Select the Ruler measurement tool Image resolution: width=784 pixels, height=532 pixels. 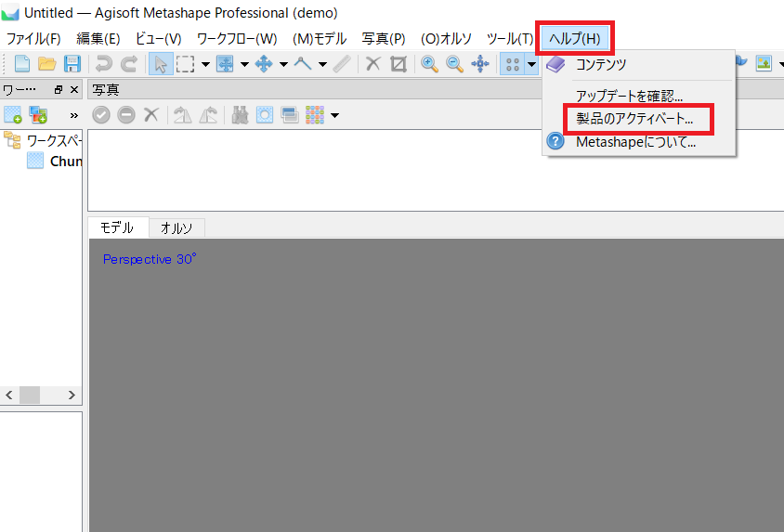click(342, 64)
